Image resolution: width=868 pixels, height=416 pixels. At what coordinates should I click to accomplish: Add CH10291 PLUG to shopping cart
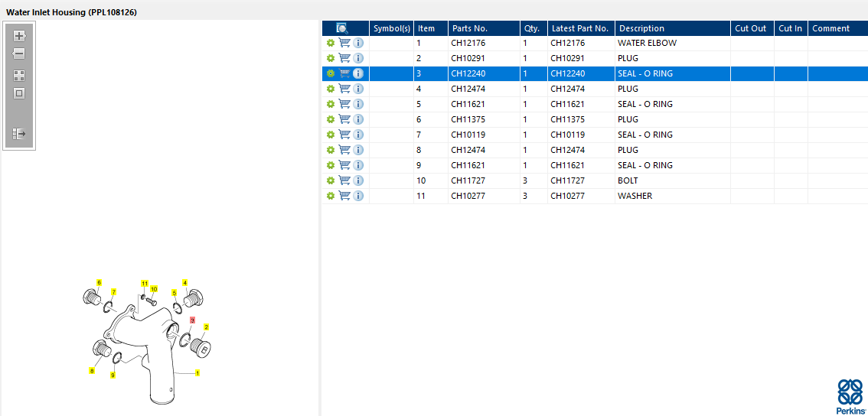(x=344, y=58)
